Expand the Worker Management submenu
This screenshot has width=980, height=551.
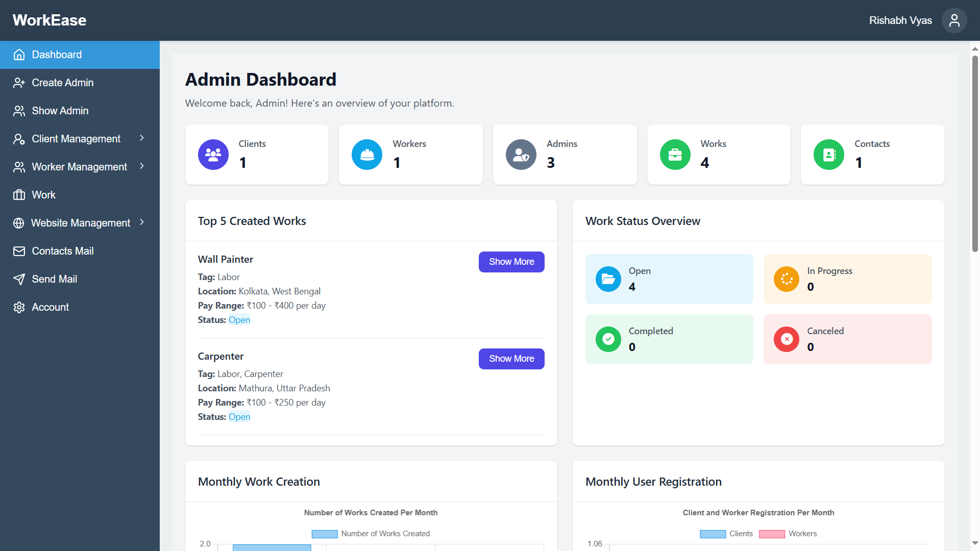coord(142,166)
